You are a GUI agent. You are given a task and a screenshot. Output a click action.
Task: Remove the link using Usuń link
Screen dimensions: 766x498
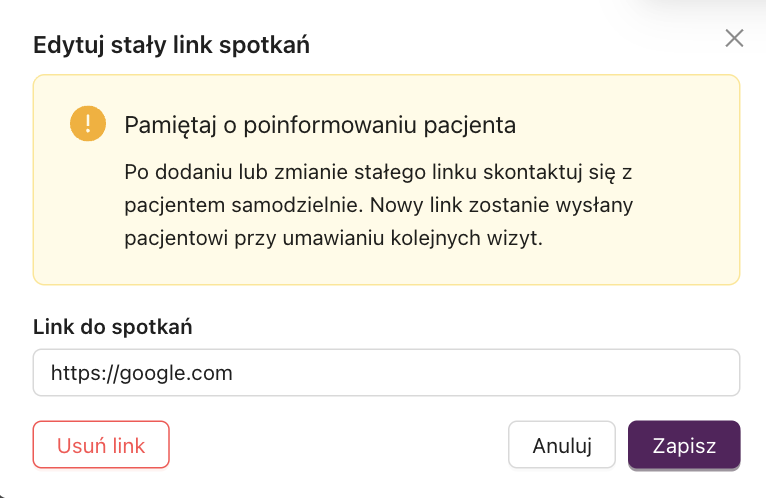[101, 445]
